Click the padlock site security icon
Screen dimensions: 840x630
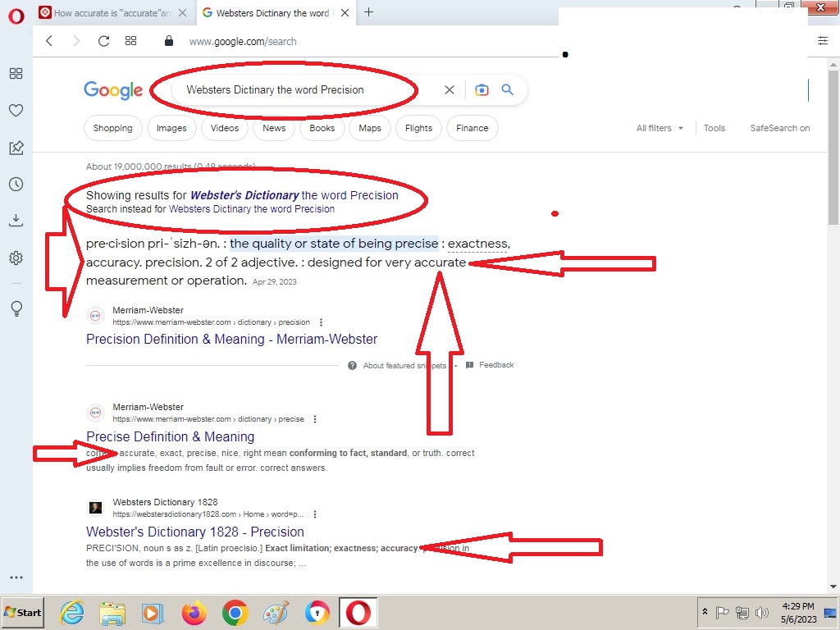(x=169, y=41)
